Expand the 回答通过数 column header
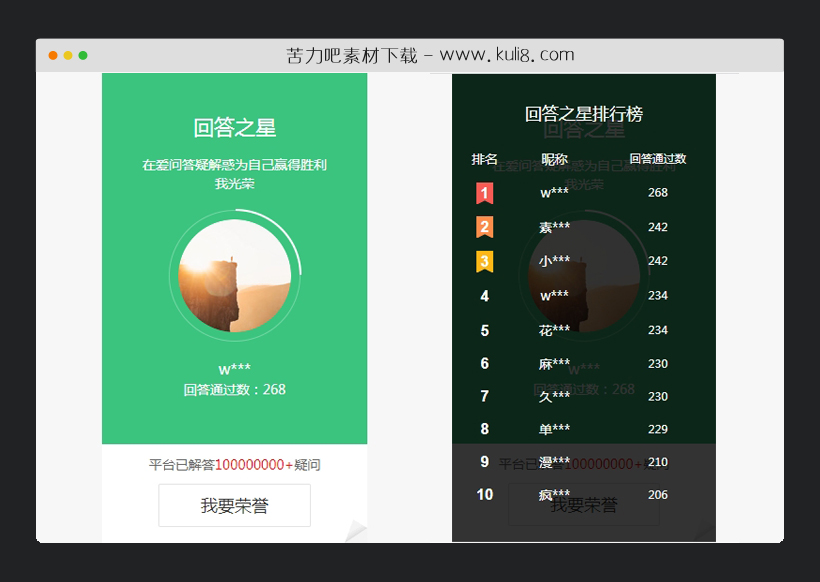 pyautogui.click(x=656, y=158)
